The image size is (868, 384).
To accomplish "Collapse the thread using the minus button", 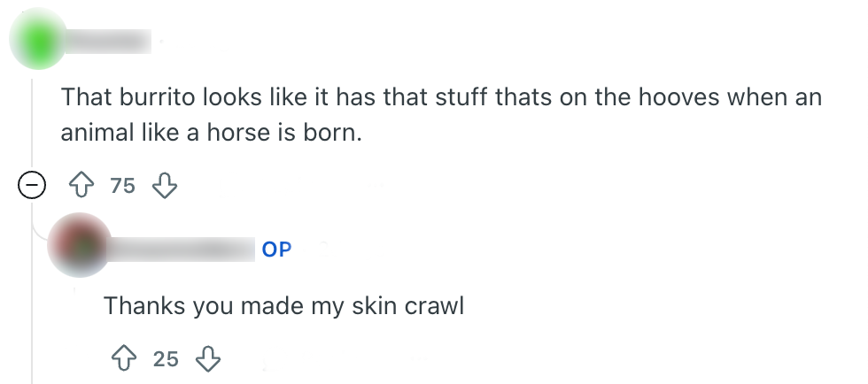I will [x=33, y=186].
